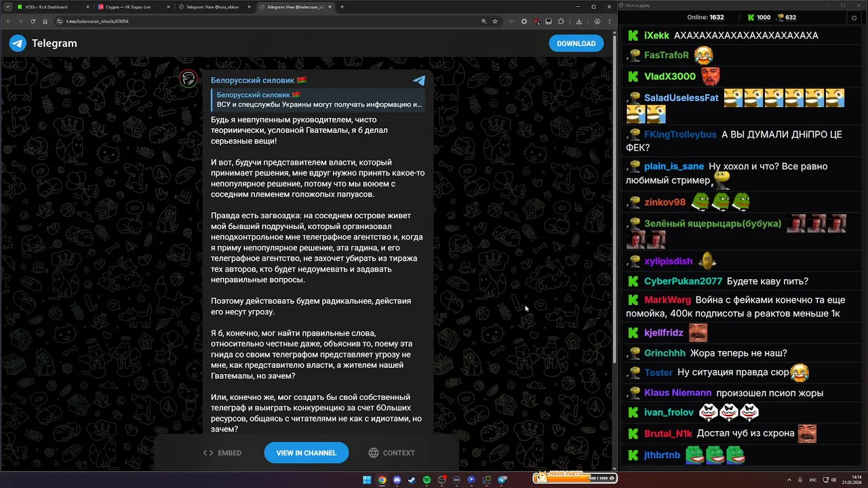Open Steam from the taskbar

[x=412, y=480]
